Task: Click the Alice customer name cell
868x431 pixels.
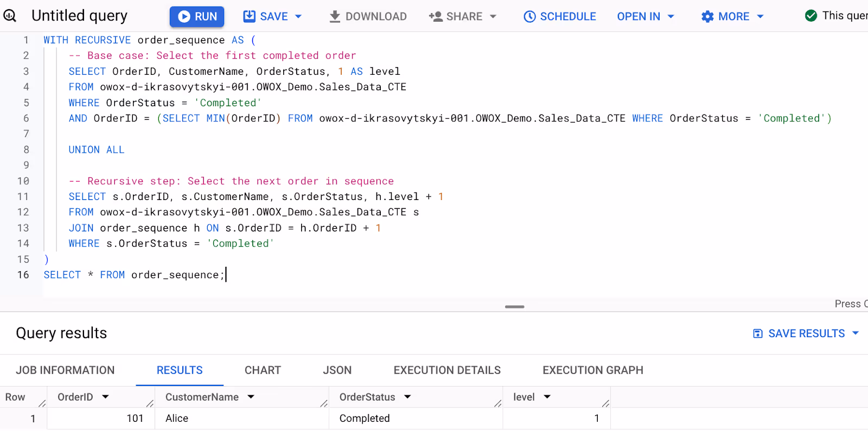Action: [x=242, y=419]
